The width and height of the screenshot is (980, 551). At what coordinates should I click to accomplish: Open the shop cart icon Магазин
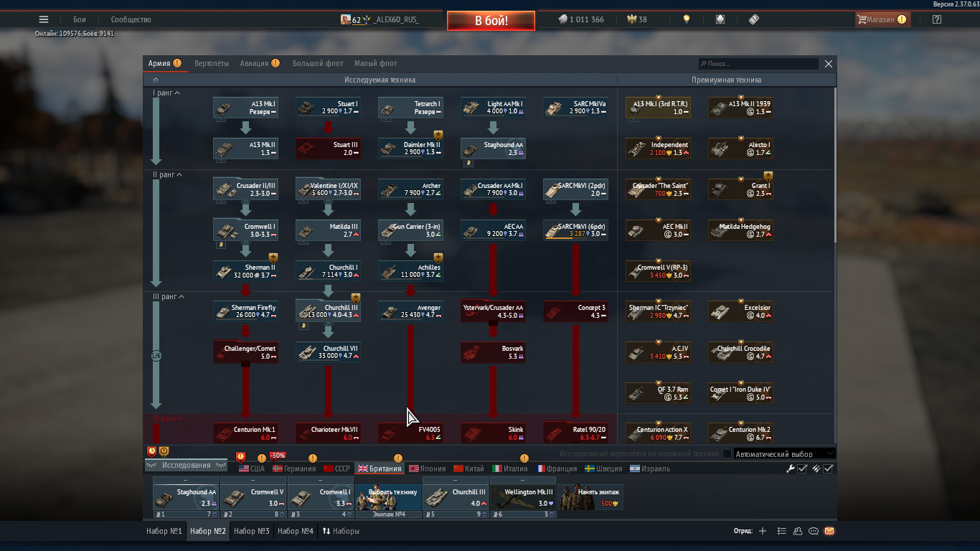(882, 19)
